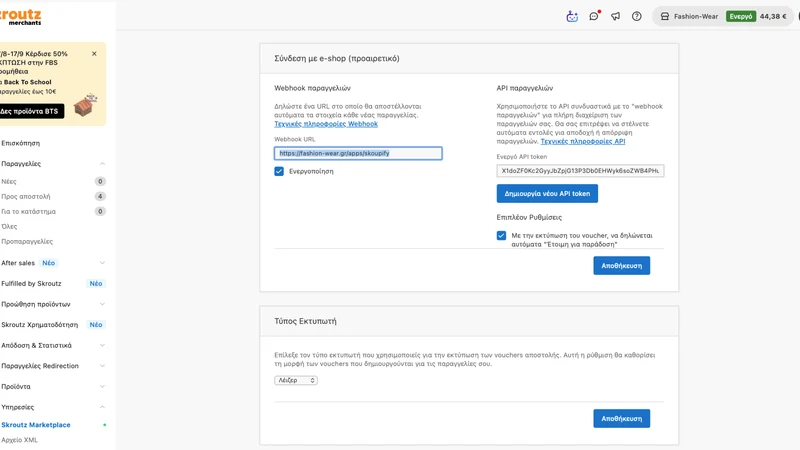
Task: Open Τεχνικές πληροφορίες Webhook link
Action: (x=326, y=124)
